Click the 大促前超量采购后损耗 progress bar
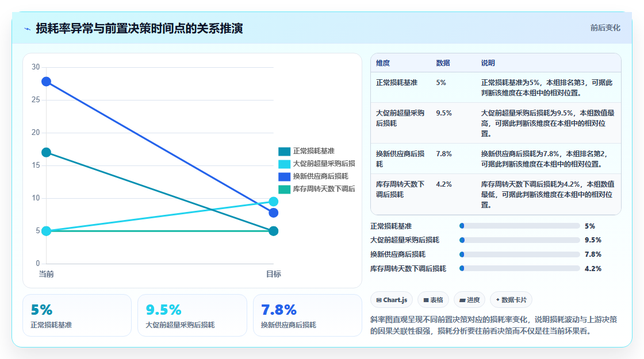Screen dimensions: 644x359 click(520, 240)
